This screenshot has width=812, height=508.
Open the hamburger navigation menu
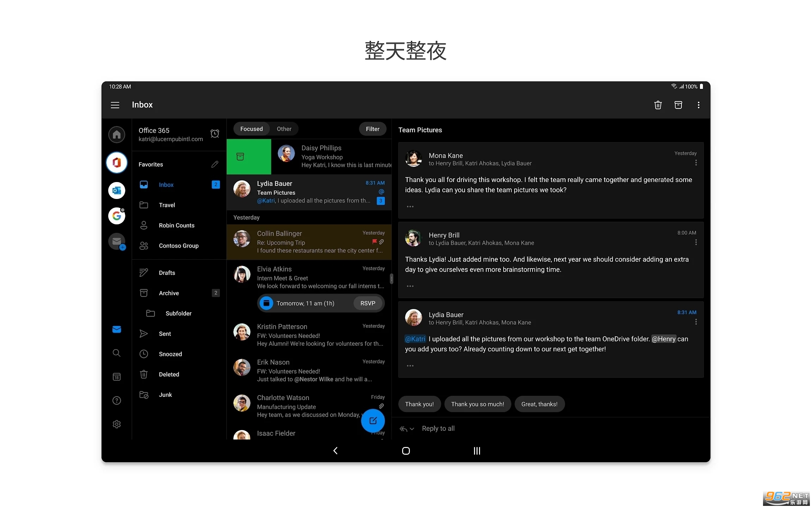[x=115, y=105]
